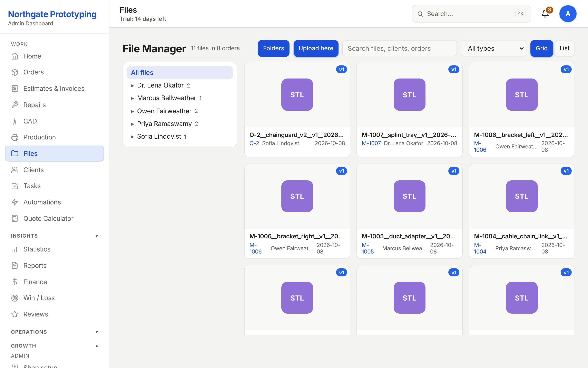This screenshot has height=368, width=588.
Task: Open the user avatar A menu
Action: pyautogui.click(x=568, y=14)
